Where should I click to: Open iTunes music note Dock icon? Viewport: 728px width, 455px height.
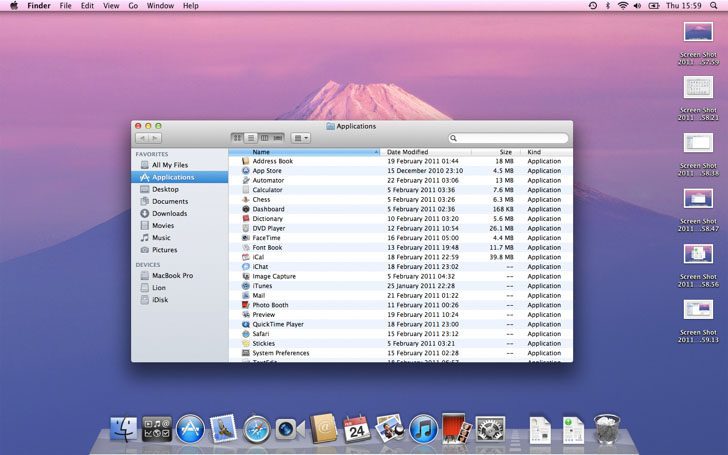[x=423, y=429]
